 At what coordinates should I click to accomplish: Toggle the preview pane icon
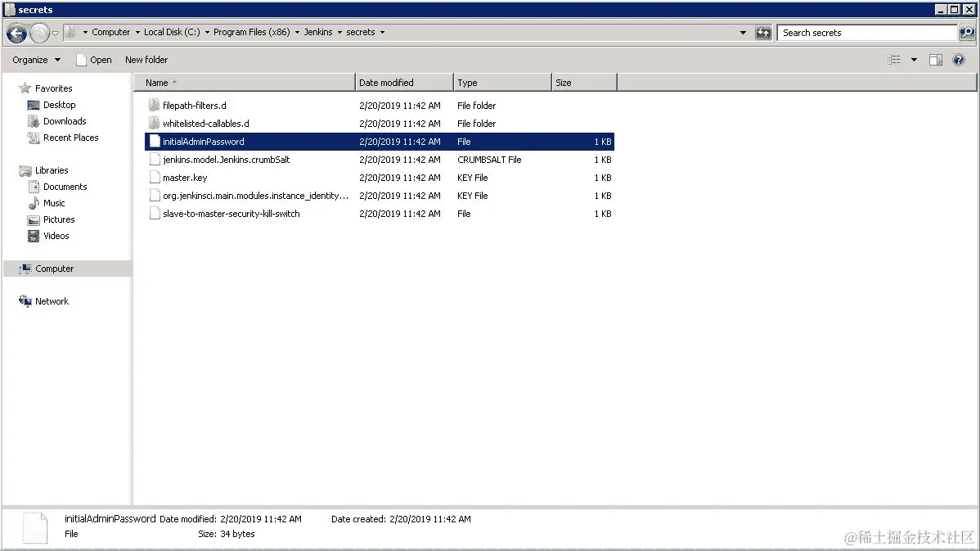coord(936,60)
